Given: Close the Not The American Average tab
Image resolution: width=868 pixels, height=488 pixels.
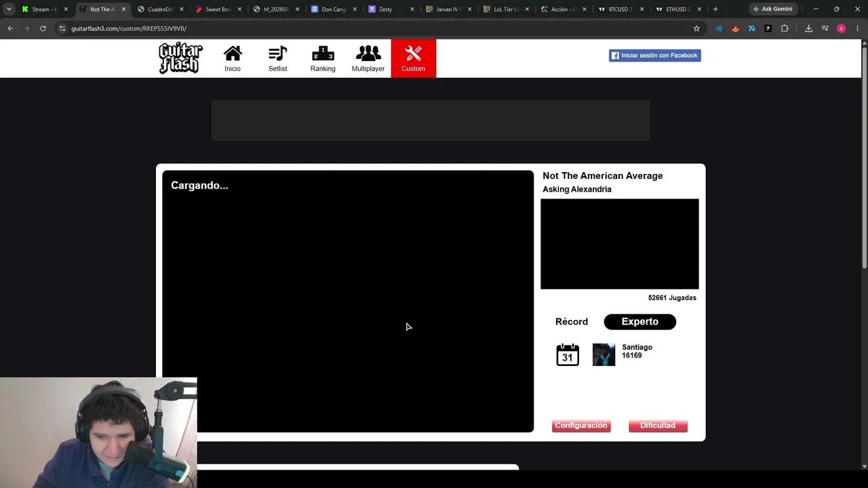Looking at the screenshot, I should point(123,9).
